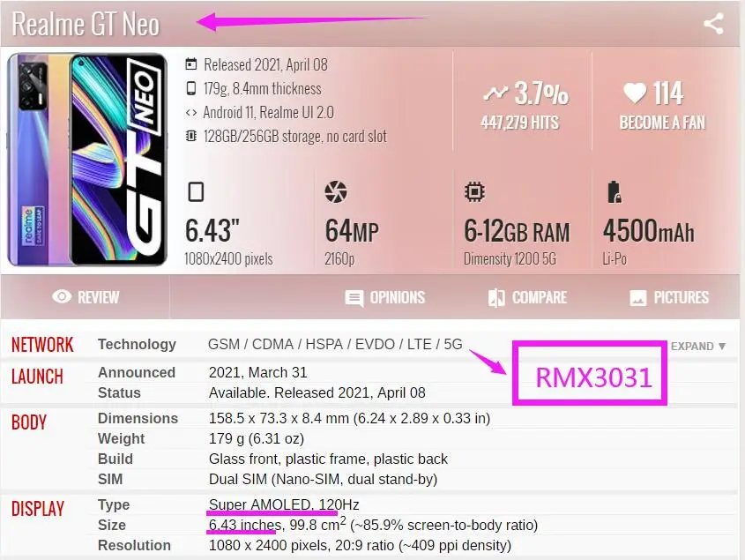Click the Dimensions spec label
This screenshot has height=560, width=745.
(x=138, y=418)
